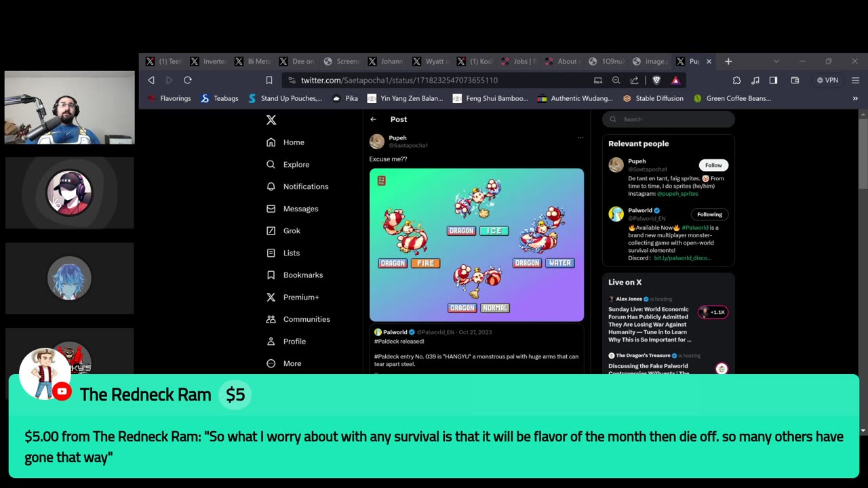868x488 pixels.
Task: Open Alex Jones Sunday Live space
Action: [668, 319]
